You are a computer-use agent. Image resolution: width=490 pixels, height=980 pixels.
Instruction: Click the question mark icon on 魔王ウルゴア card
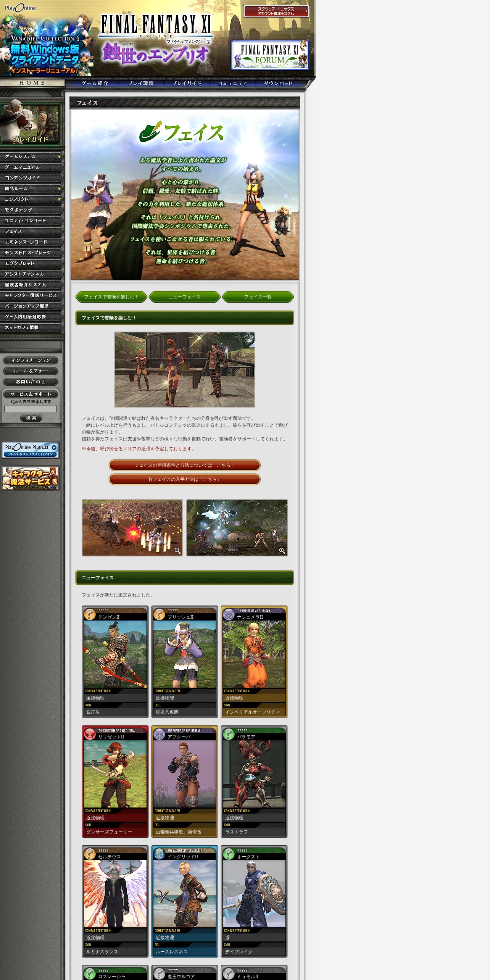(x=159, y=974)
